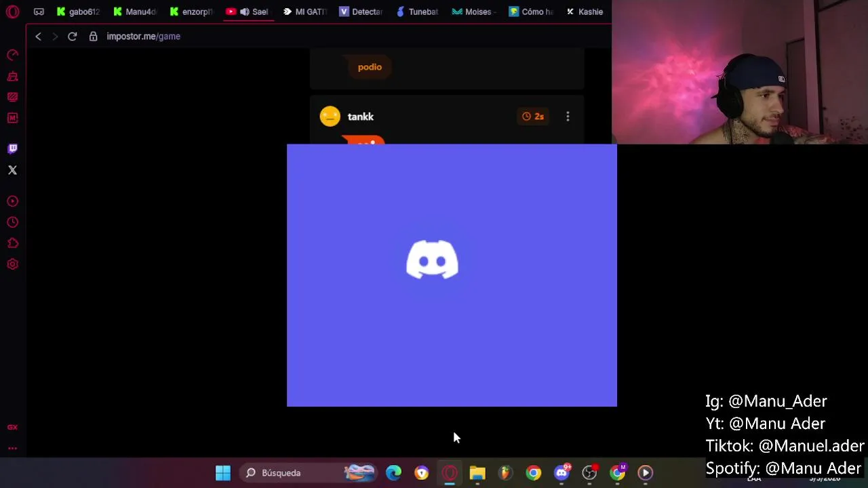Open GX Control speedometer sidebar icon
The width and height of the screenshot is (868, 488).
click(x=12, y=55)
